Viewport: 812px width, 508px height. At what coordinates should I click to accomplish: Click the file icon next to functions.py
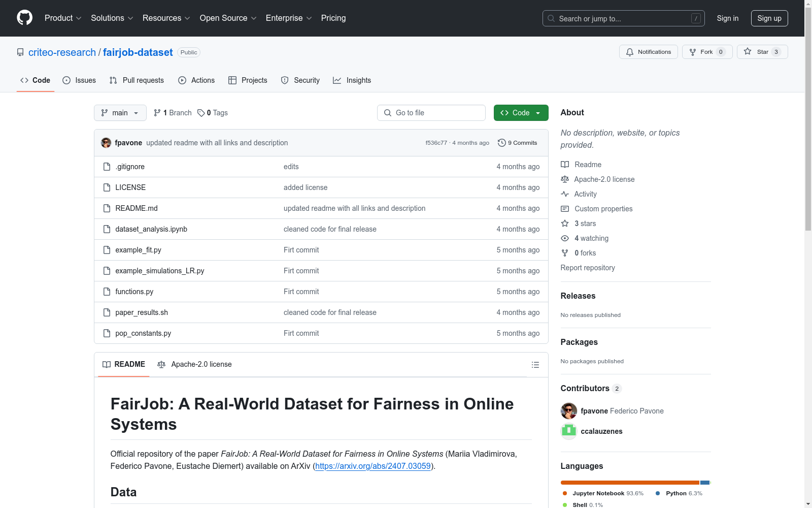[107, 292]
